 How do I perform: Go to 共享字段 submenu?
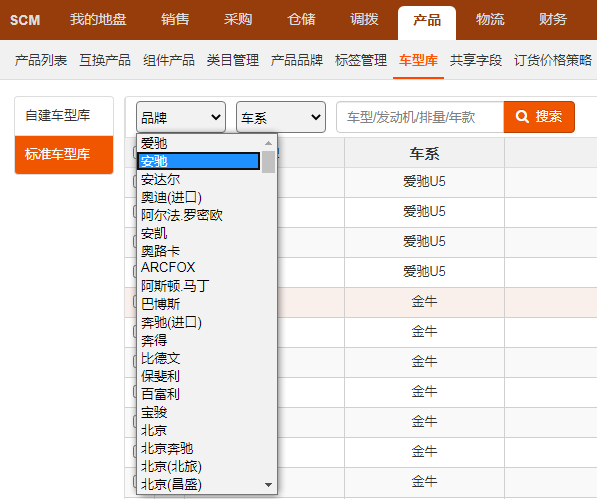coord(476,60)
